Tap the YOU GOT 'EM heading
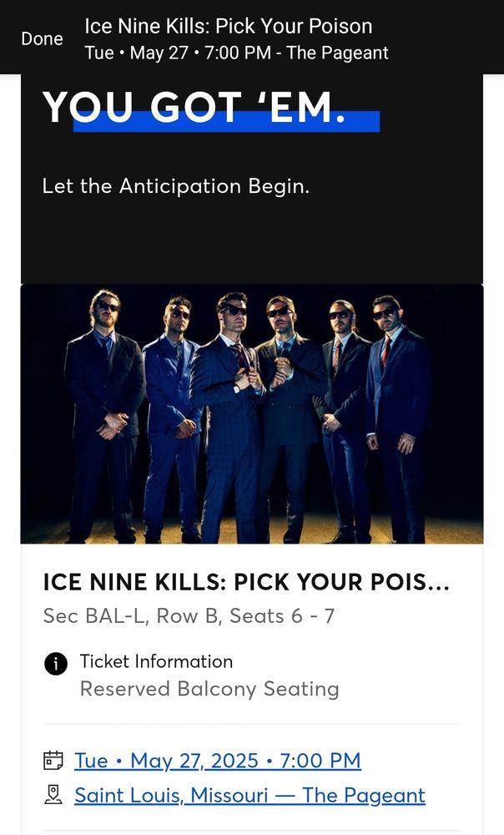Image resolution: width=504 pixels, height=835 pixels. coord(194,107)
